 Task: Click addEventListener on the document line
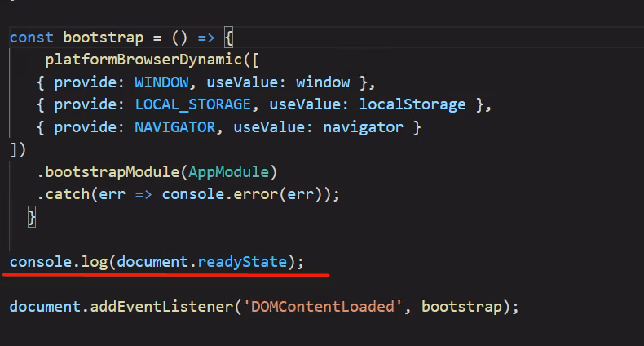(161, 307)
